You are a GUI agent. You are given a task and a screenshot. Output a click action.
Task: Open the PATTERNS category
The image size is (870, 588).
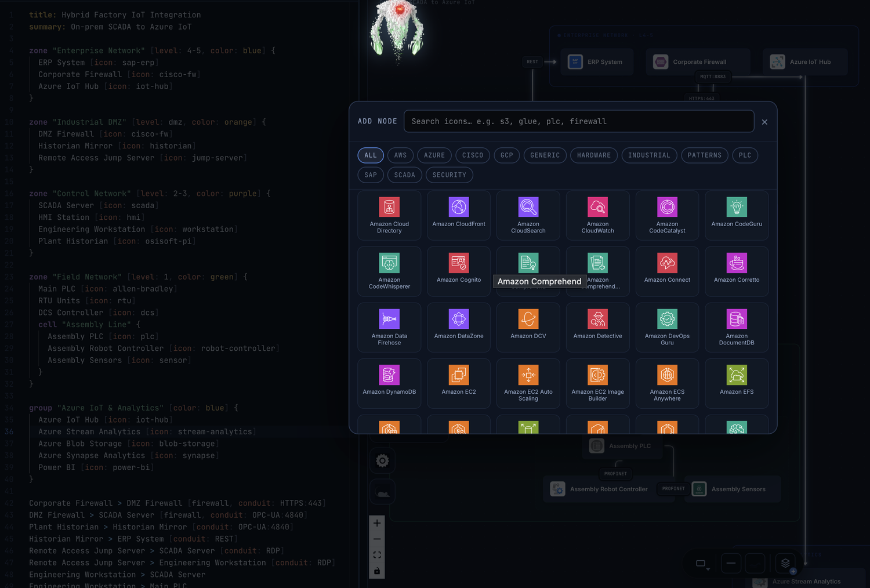click(705, 155)
